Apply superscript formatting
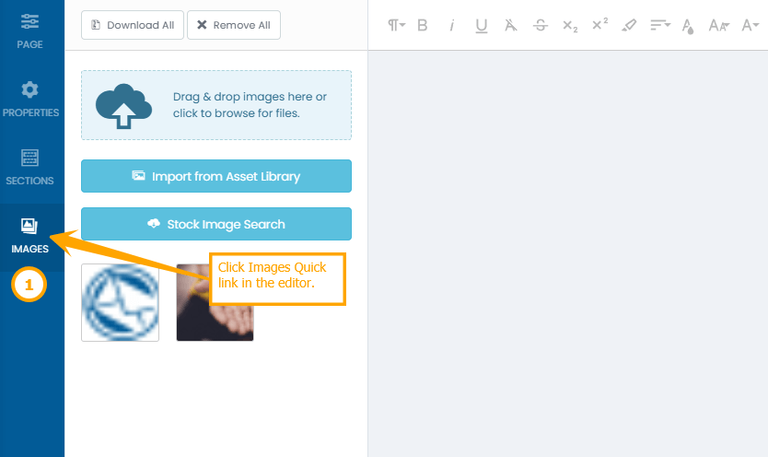Viewport: 768px width, 457px height. tap(600, 24)
